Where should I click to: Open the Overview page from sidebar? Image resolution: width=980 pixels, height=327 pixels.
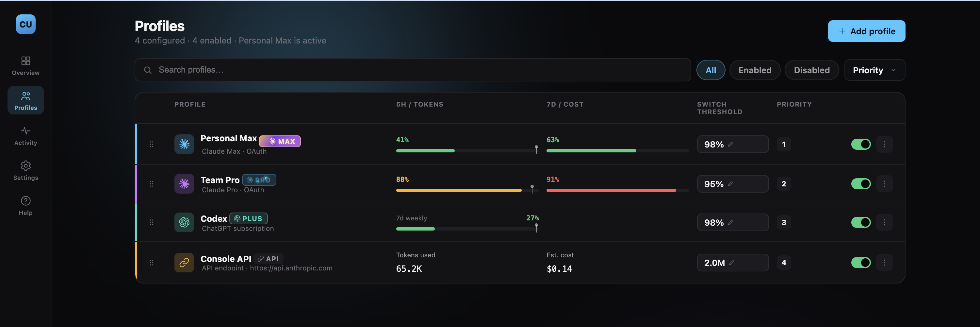tap(25, 65)
